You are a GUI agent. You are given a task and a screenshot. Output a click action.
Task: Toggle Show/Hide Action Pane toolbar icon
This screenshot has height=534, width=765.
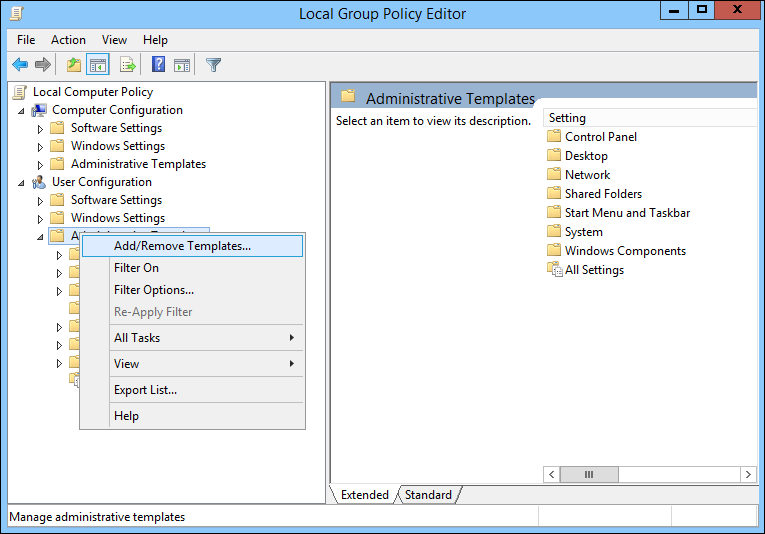(182, 64)
